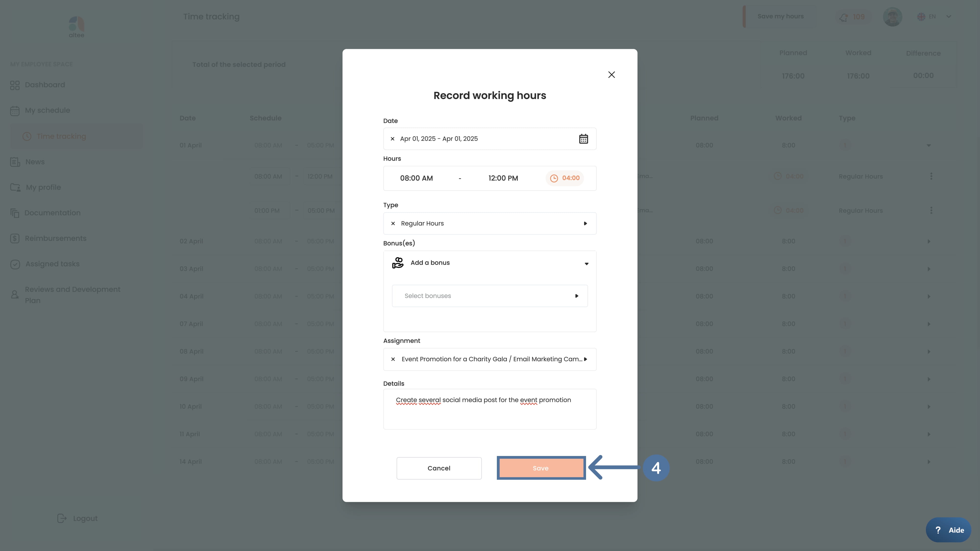Open the Assignment dropdown arrow
Image resolution: width=980 pixels, height=551 pixels.
pos(586,359)
